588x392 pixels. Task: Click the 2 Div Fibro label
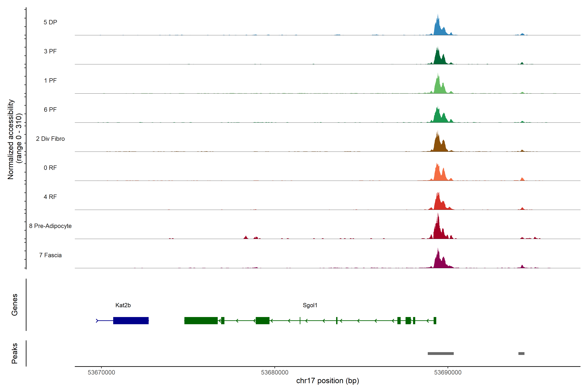coord(50,139)
